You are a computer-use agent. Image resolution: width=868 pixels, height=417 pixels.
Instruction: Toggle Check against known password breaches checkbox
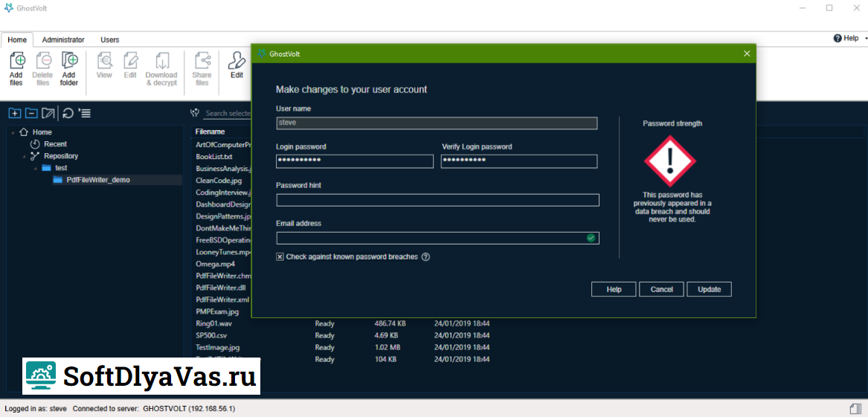[280, 256]
